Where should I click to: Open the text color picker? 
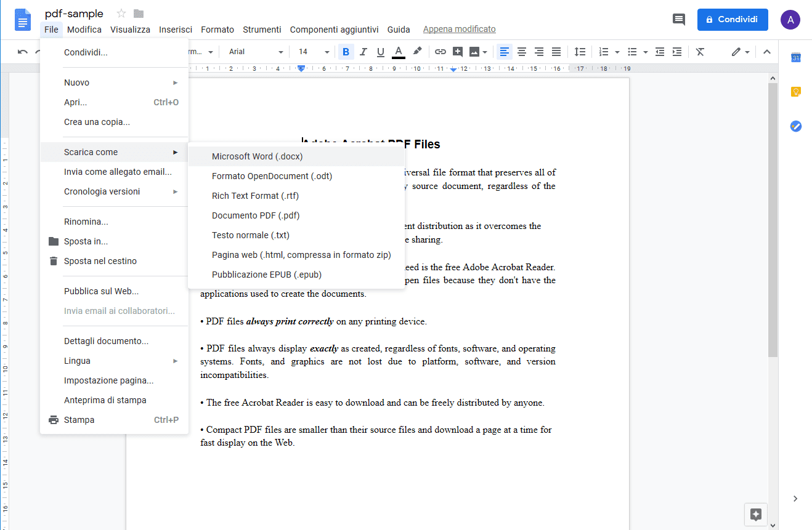click(399, 52)
